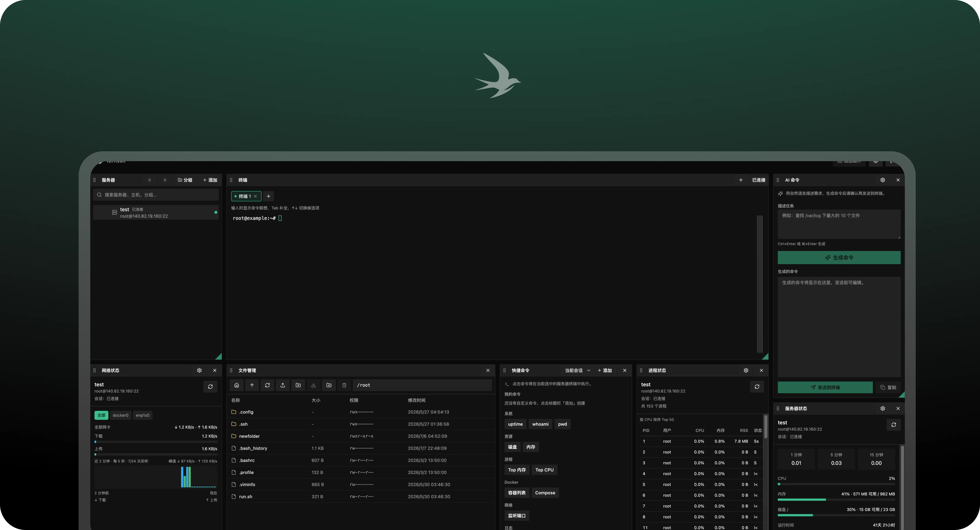Run the Compose Docker command
980x530 pixels.
click(x=545, y=493)
